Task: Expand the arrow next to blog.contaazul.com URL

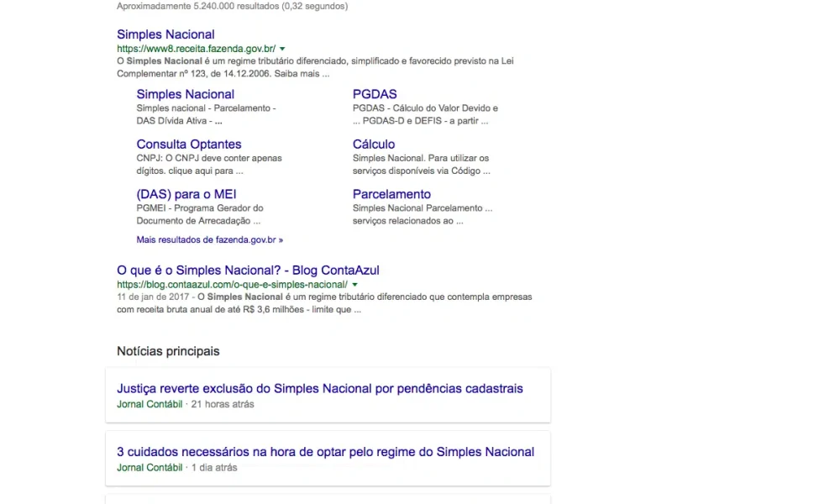Action: 354,286
